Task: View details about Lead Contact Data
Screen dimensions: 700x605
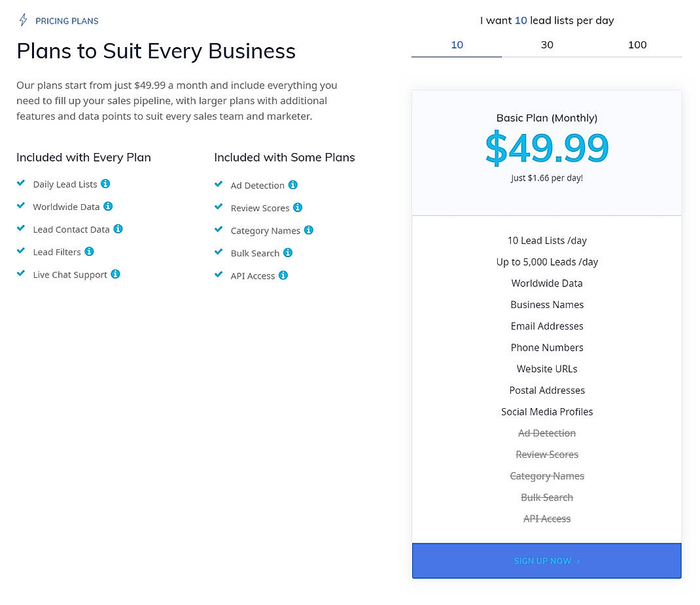Action: pyautogui.click(x=118, y=229)
